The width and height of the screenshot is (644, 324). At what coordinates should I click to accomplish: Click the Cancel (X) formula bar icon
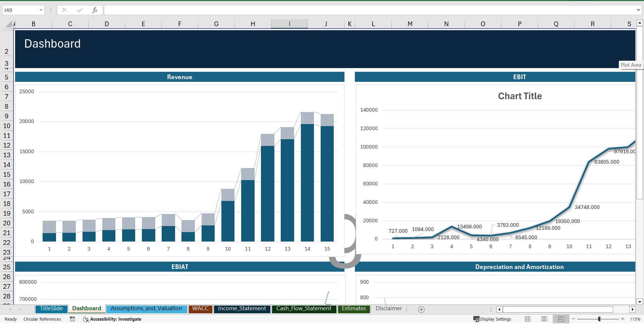click(64, 10)
